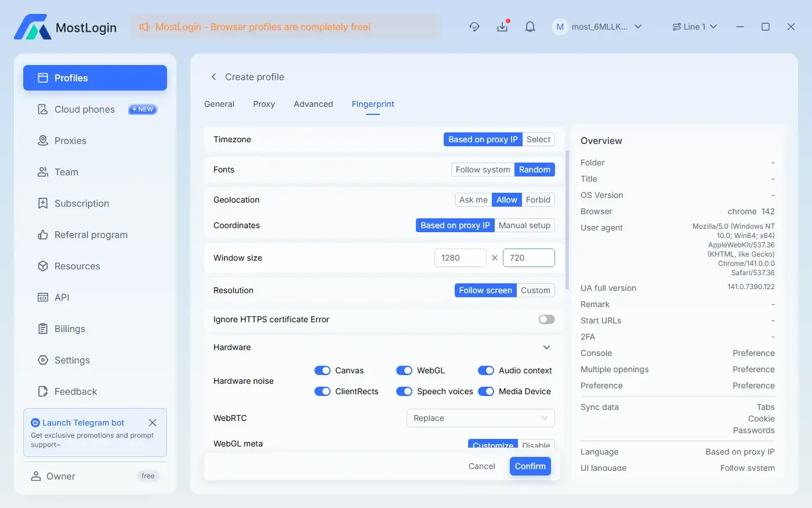
Task: Disable the Speech voices noise toggle
Action: pos(404,391)
